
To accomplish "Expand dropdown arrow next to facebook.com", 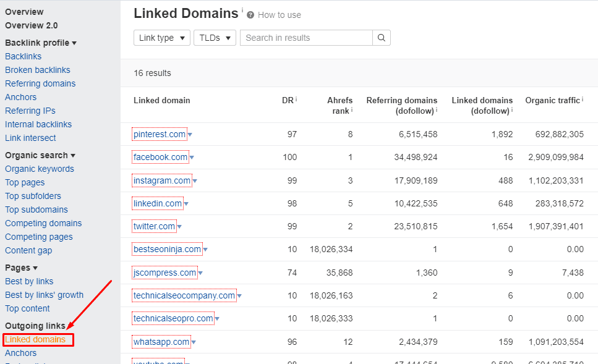I will pyautogui.click(x=192, y=158).
